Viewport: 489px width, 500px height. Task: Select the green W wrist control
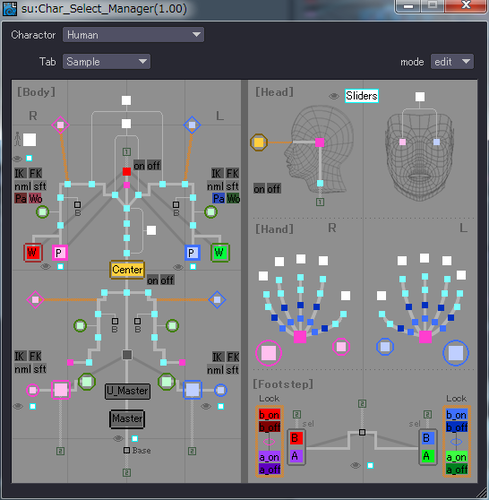(220, 253)
